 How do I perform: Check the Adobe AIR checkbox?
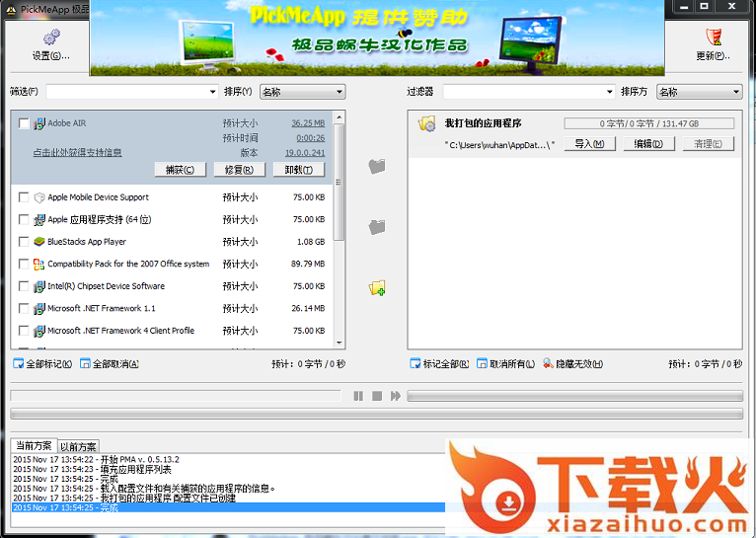coord(24,123)
